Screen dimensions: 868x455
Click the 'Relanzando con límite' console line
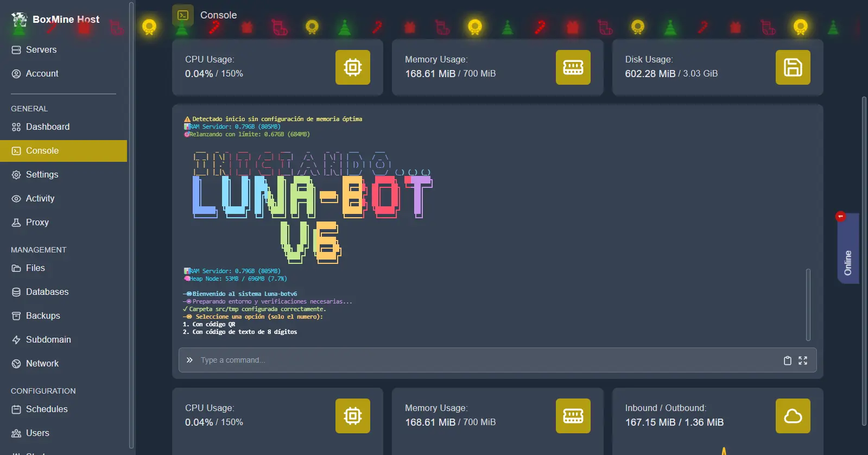point(247,134)
